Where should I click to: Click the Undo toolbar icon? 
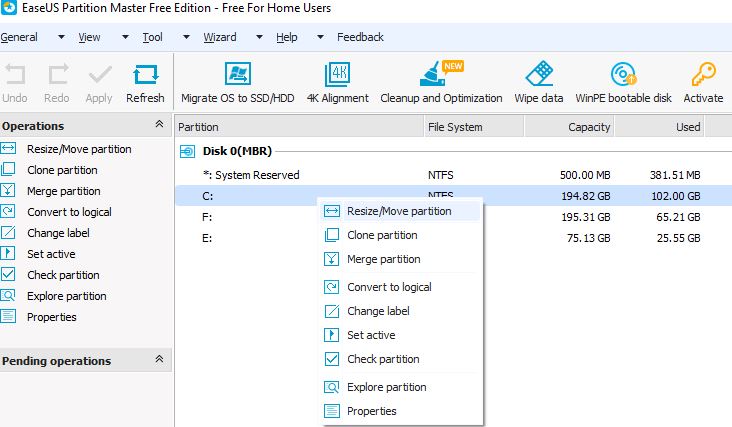coord(15,75)
